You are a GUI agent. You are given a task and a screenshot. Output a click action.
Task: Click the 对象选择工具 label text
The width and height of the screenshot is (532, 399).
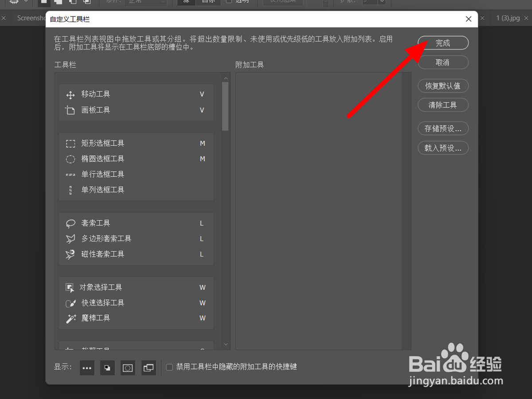point(101,287)
